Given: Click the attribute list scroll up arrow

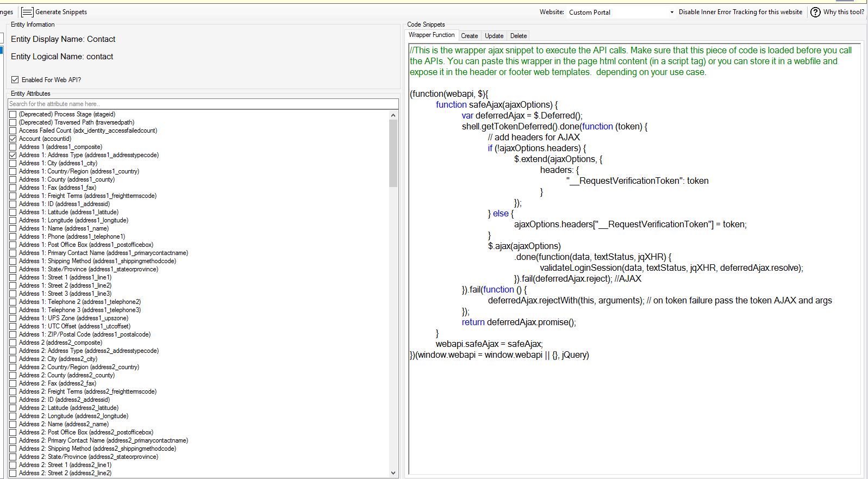Looking at the screenshot, I should (394, 115).
